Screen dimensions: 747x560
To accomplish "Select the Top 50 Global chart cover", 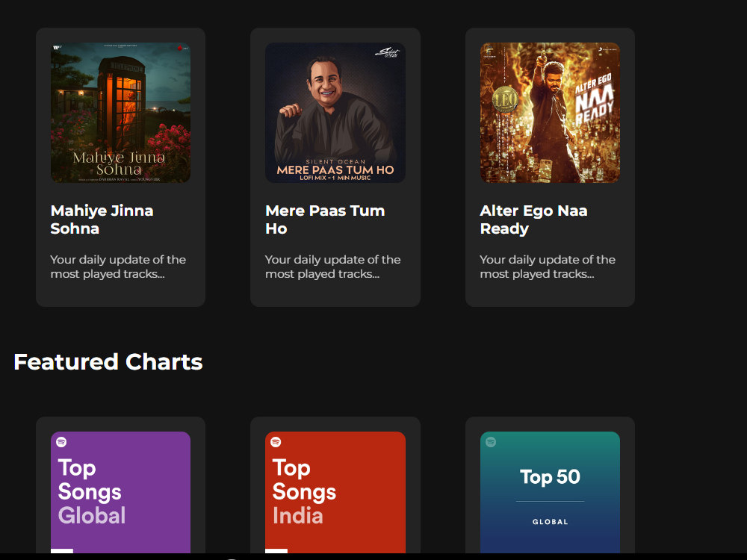I will pyautogui.click(x=550, y=492).
